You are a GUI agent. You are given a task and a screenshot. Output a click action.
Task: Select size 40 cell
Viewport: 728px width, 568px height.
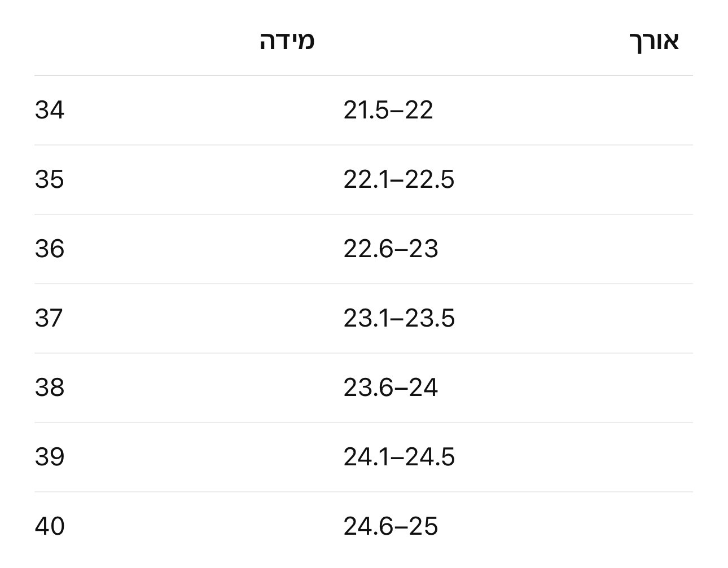[x=50, y=526]
